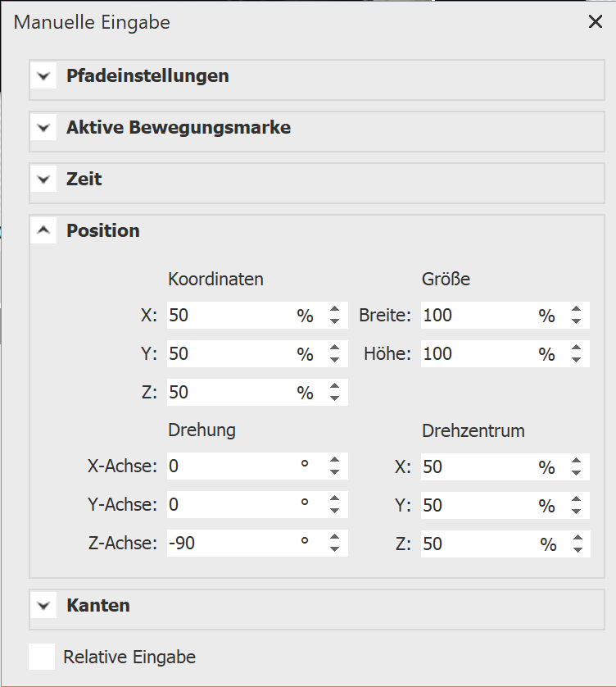Decrease the Koordinaten Y value with down arrow
Image resolution: width=616 pixels, height=687 pixels.
(x=334, y=360)
